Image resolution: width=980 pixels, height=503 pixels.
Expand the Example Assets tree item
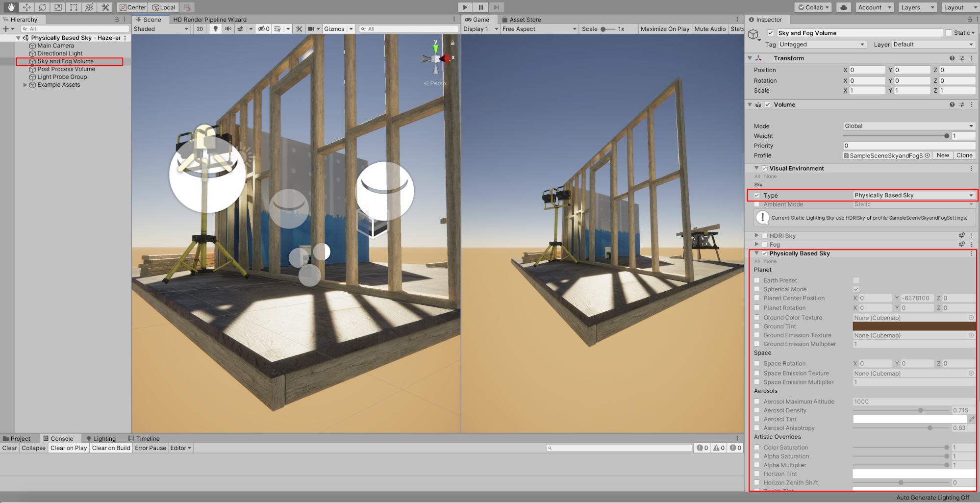25,85
